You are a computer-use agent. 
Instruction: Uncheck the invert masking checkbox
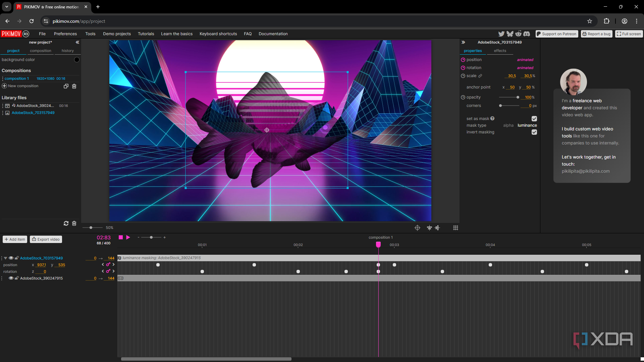tap(534, 132)
